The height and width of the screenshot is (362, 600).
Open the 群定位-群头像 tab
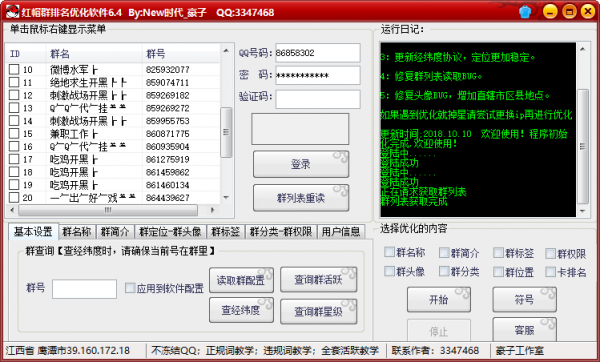pyautogui.click(x=170, y=232)
